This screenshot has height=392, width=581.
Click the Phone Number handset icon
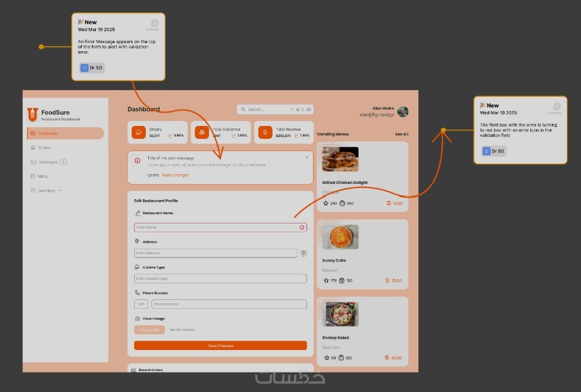click(x=137, y=293)
